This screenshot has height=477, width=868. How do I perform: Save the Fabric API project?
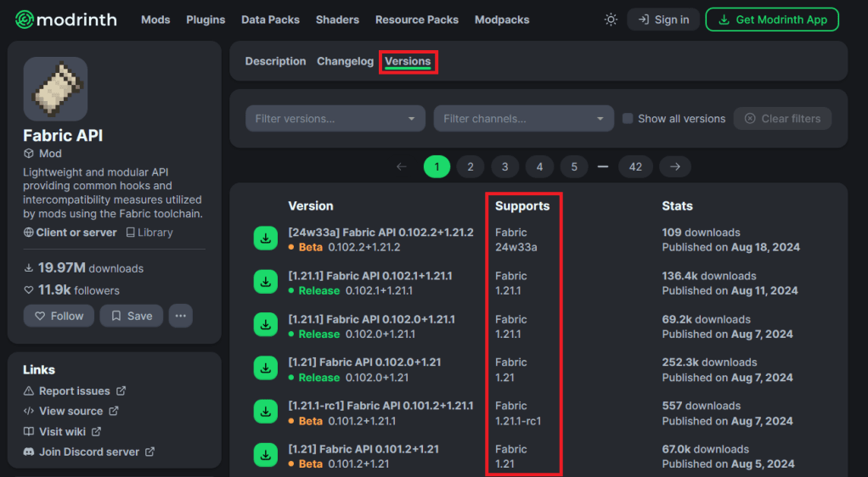point(131,316)
